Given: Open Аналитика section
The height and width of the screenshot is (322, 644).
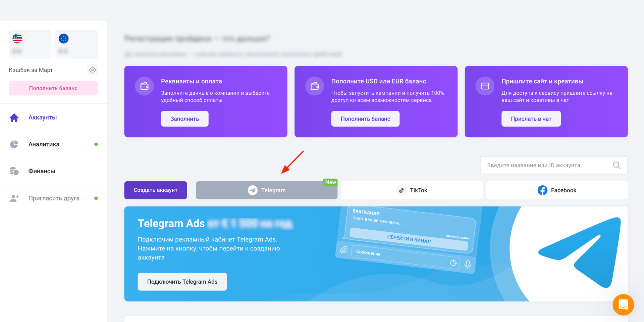Looking at the screenshot, I should (x=44, y=144).
